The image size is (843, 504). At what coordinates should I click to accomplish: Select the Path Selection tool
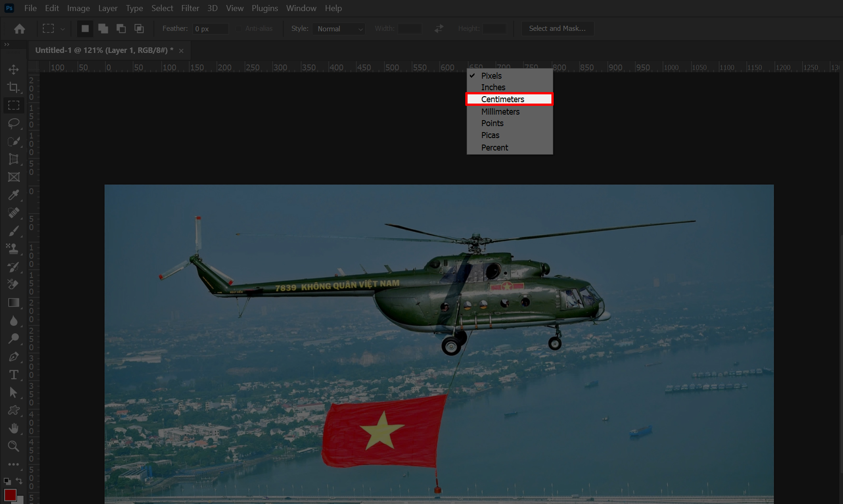(x=14, y=393)
